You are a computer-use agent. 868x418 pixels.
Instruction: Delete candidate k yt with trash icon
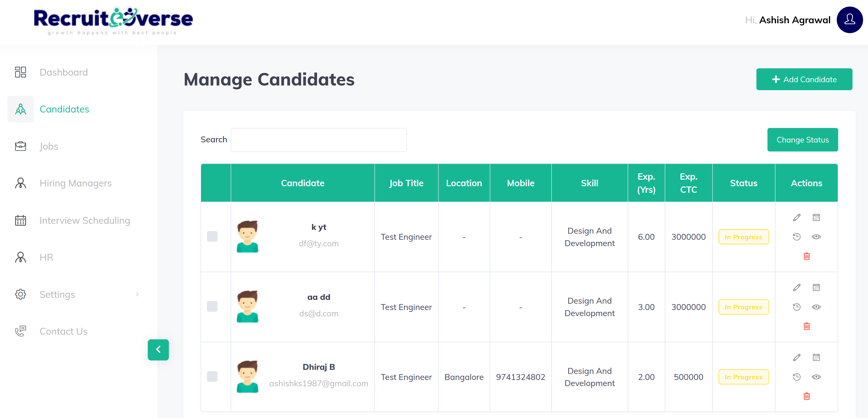tap(806, 256)
